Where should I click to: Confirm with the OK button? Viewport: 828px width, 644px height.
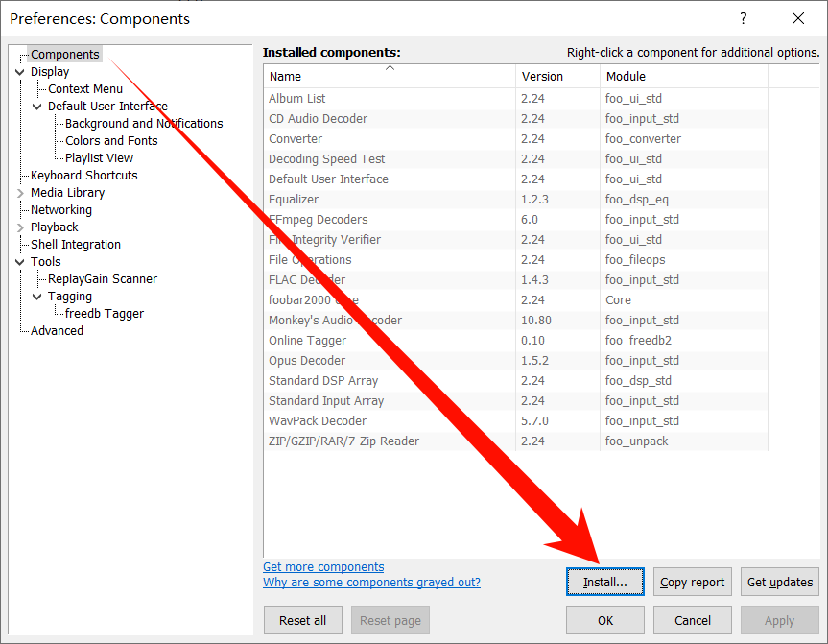[x=605, y=620]
